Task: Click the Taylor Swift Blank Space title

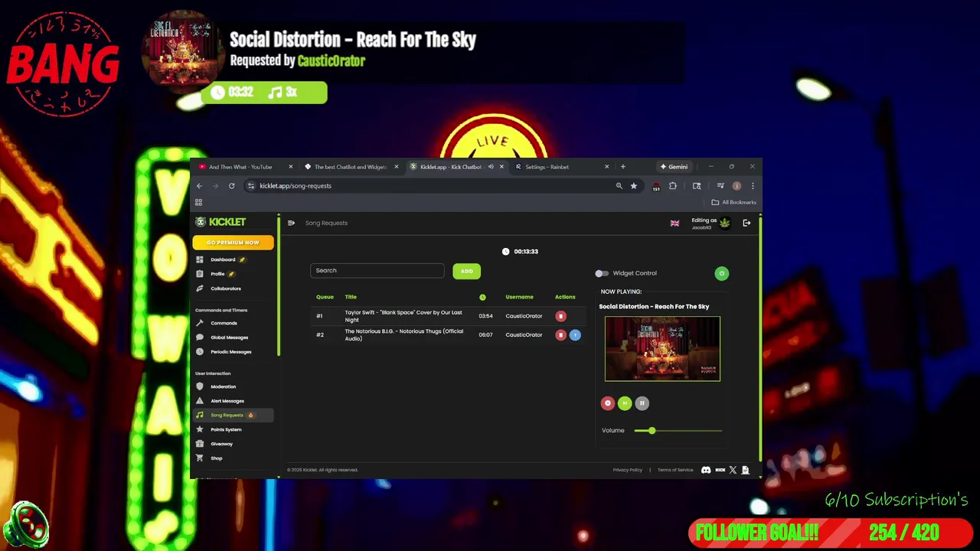Action: (403, 316)
